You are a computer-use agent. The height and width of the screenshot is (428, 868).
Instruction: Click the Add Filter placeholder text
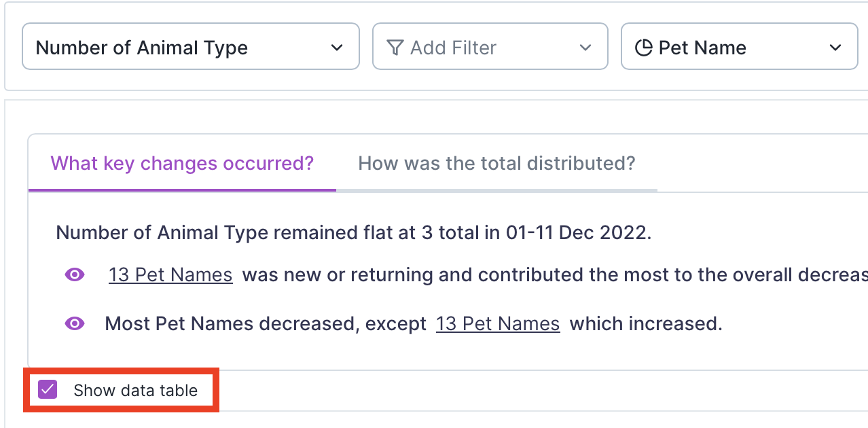(x=453, y=48)
